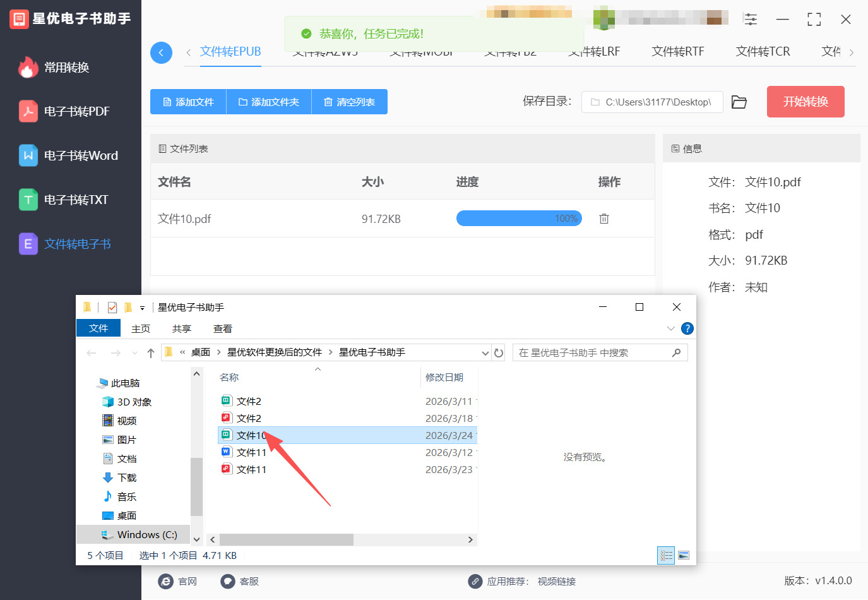This screenshot has height=600, width=868.
Task: Expand the chevron after 星优软件更换后的文件 breadcrumb
Action: point(330,352)
